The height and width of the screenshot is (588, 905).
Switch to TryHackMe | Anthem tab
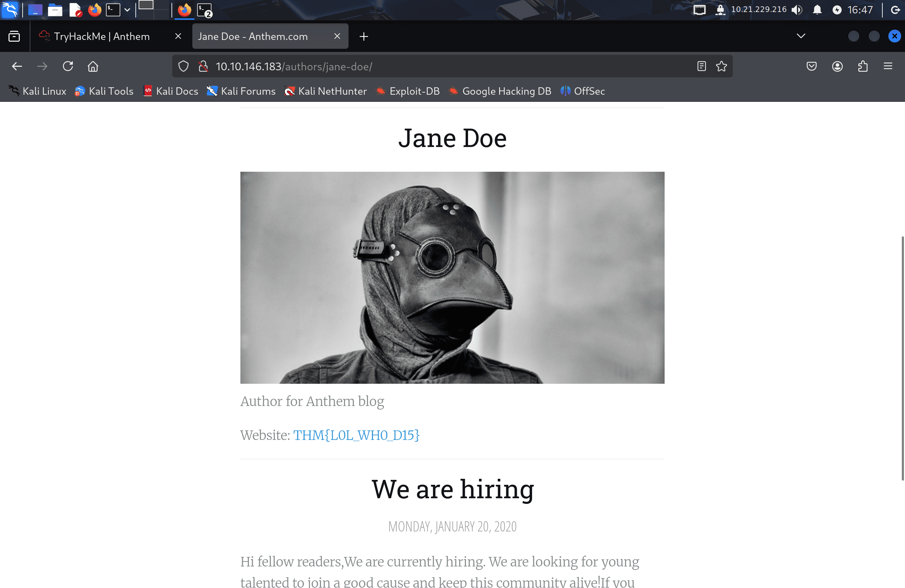click(x=101, y=36)
